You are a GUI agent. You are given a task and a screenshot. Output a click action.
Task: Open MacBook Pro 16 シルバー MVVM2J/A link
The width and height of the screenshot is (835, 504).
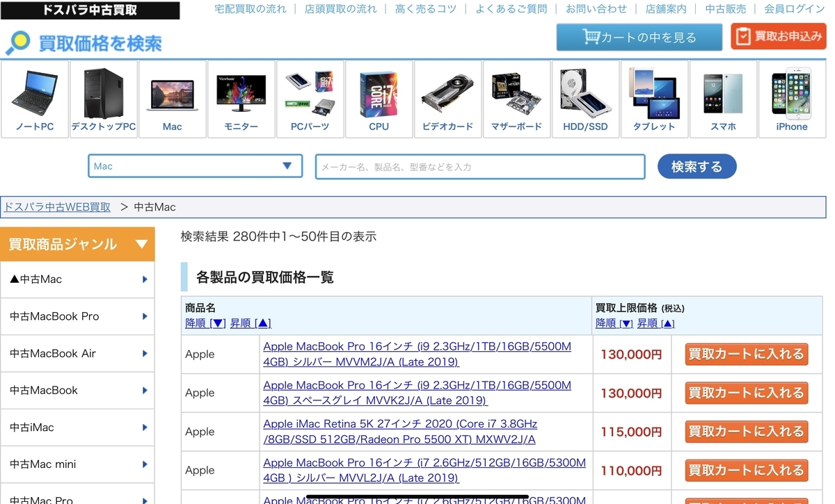417,354
